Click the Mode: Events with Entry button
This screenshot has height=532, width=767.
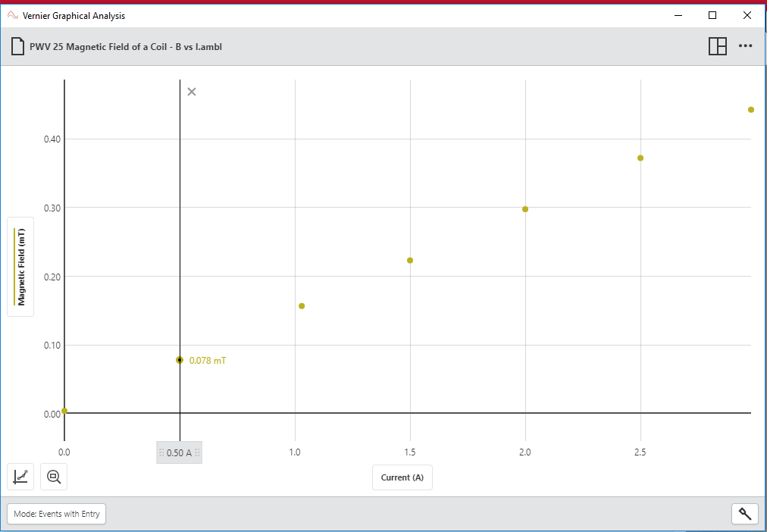pyautogui.click(x=56, y=513)
